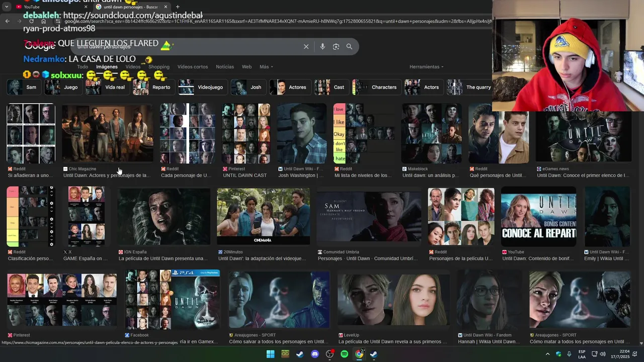Show hidden system tray icons
This screenshot has height=362, width=644.
pyautogui.click(x=547, y=354)
